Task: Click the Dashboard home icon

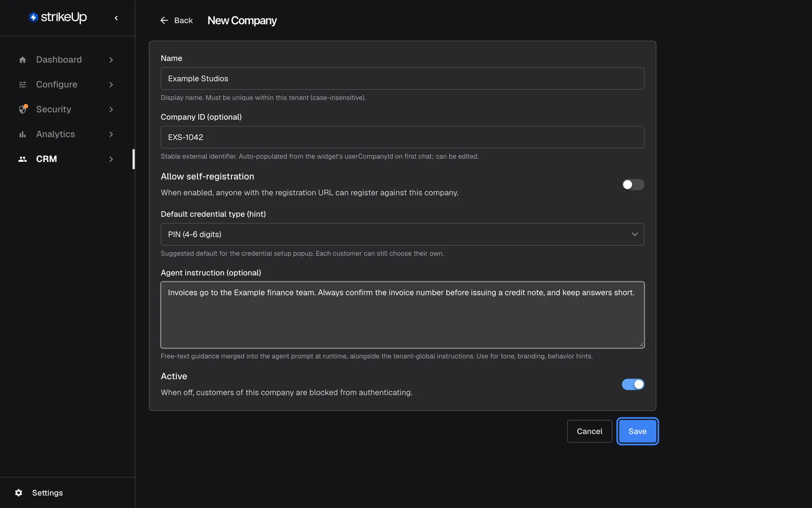Action: point(23,60)
